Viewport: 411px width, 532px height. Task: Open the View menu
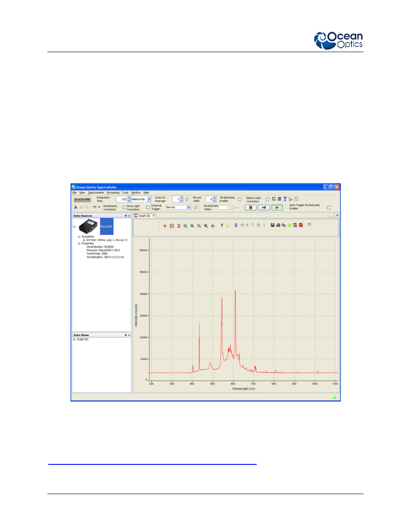click(82, 193)
